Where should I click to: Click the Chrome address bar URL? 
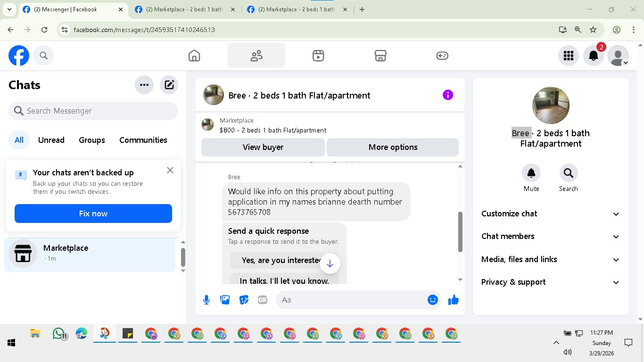point(144,30)
